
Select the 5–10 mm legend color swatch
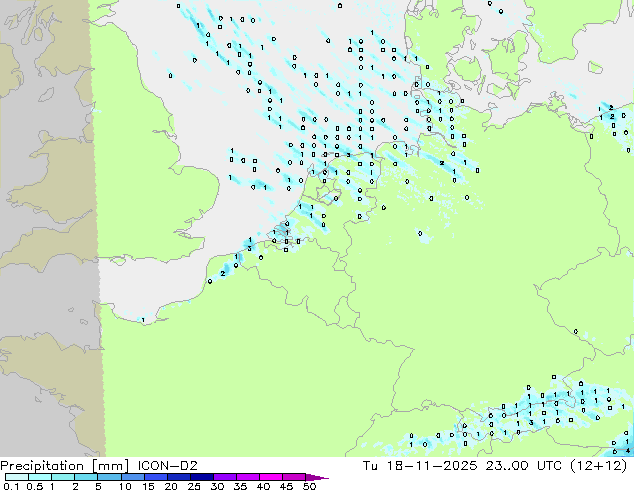[109, 477]
